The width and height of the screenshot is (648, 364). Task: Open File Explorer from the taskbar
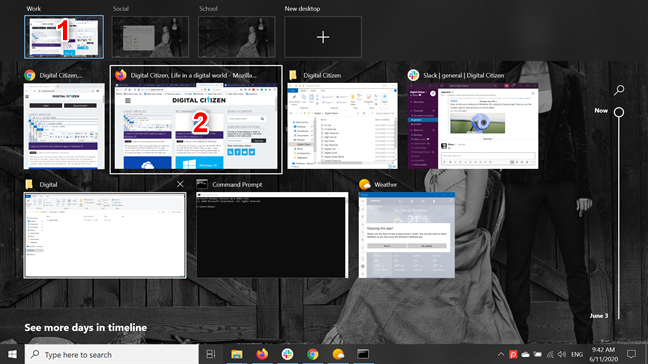(x=236, y=354)
